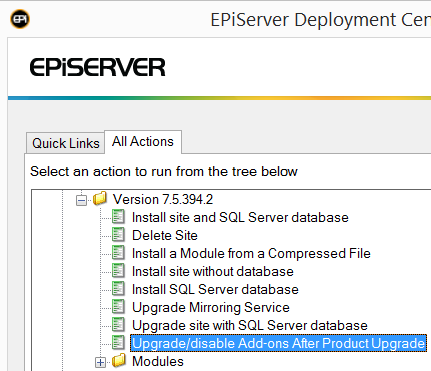Select the Version 7.5.394.2 tree label

pos(163,199)
